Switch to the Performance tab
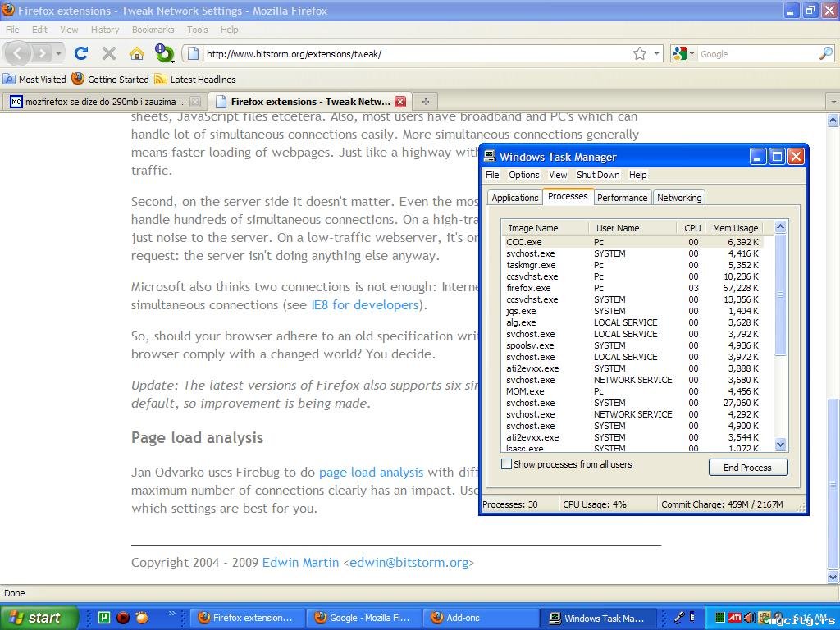 [x=622, y=198]
